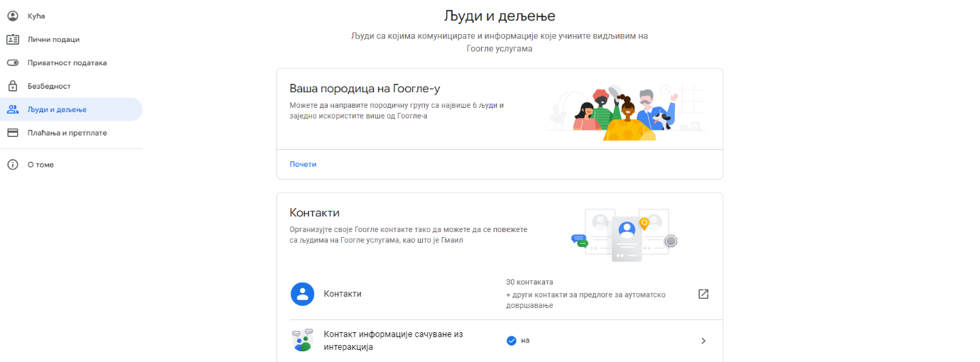980x362 pixels.
Task: Click the Почети link
Action: (x=303, y=164)
